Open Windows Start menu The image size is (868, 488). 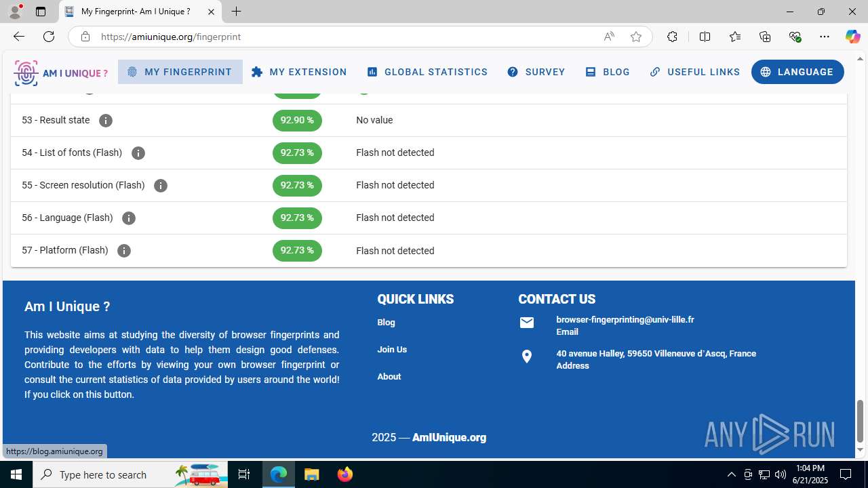point(16,474)
